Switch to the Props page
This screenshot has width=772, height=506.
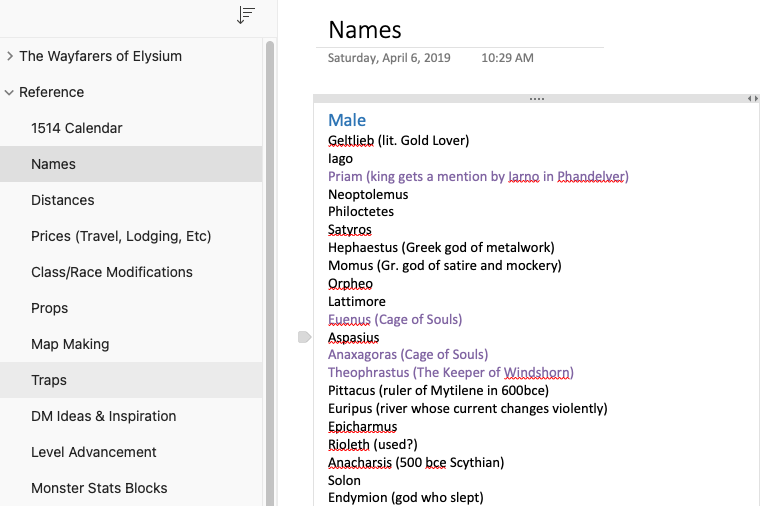pyautogui.click(x=50, y=308)
